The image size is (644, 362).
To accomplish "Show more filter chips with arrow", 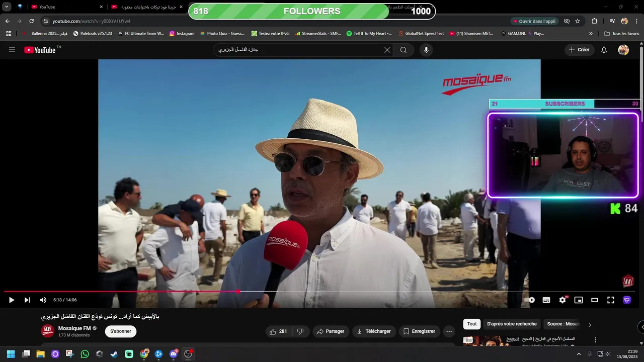I will tap(590, 325).
